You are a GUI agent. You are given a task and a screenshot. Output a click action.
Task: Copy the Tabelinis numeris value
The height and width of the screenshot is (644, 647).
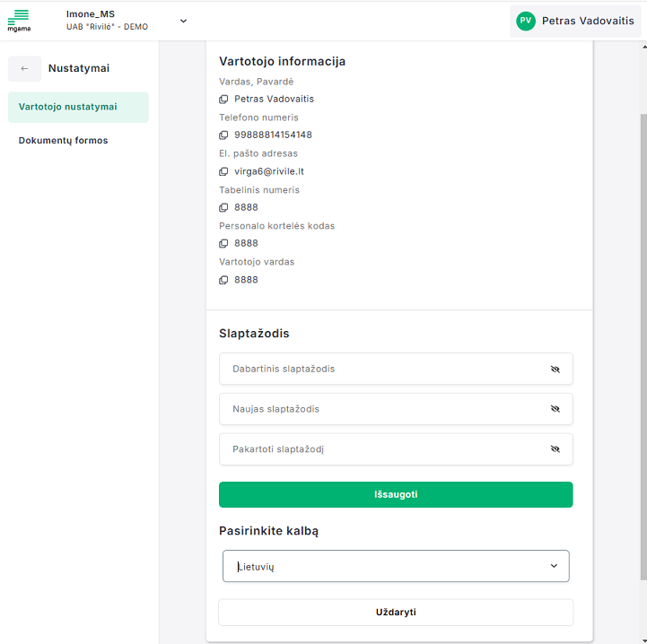[224, 207]
